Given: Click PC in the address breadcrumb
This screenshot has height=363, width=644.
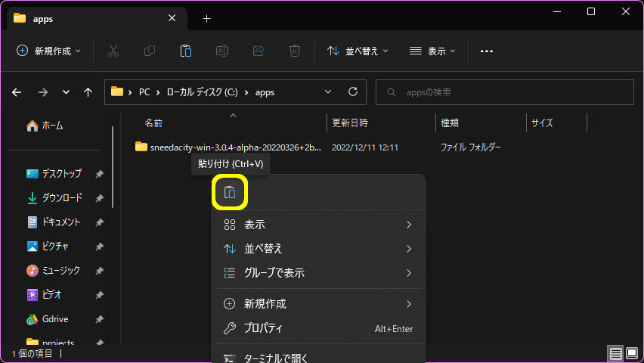Looking at the screenshot, I should [x=144, y=92].
